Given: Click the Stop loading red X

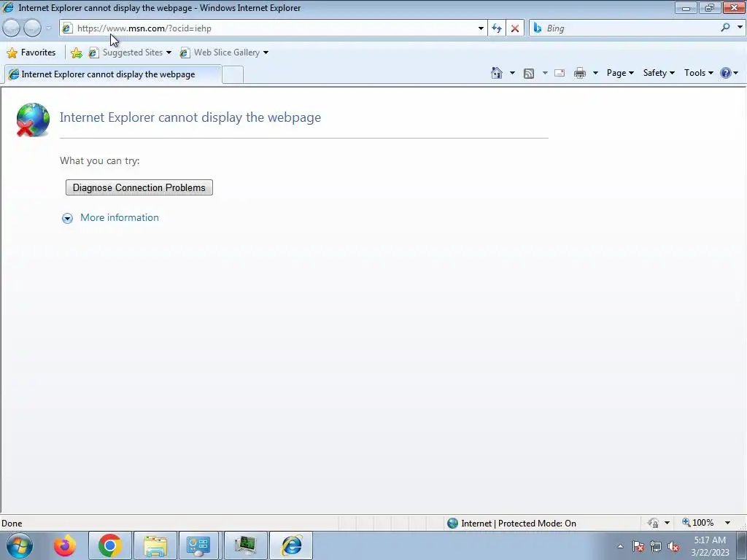Looking at the screenshot, I should [515, 28].
